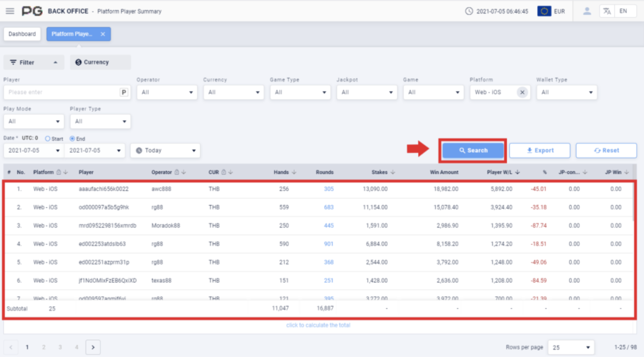Image resolution: width=644 pixels, height=357 pixels.
Task: Click the P icon in the Player field
Action: point(123,92)
